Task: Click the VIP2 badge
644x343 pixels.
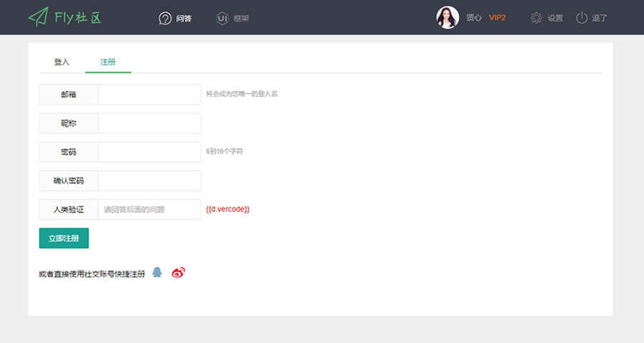Action: [497, 18]
